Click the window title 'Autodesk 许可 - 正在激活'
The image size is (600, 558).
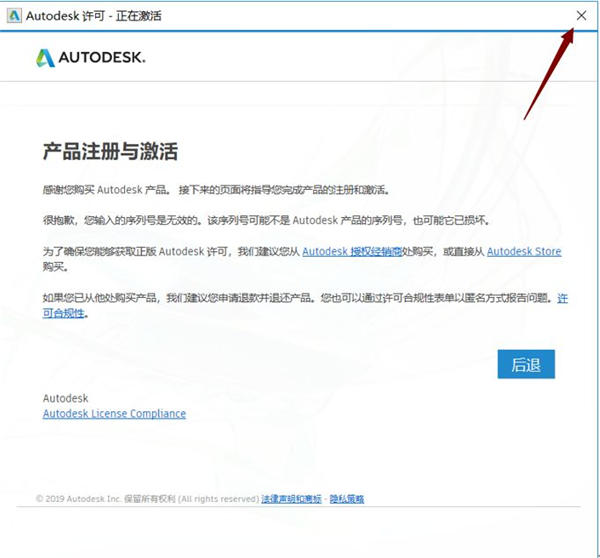(94, 16)
